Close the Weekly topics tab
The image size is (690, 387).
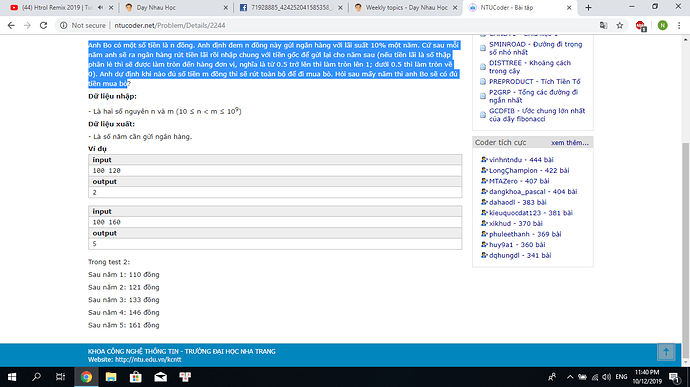[x=455, y=7]
